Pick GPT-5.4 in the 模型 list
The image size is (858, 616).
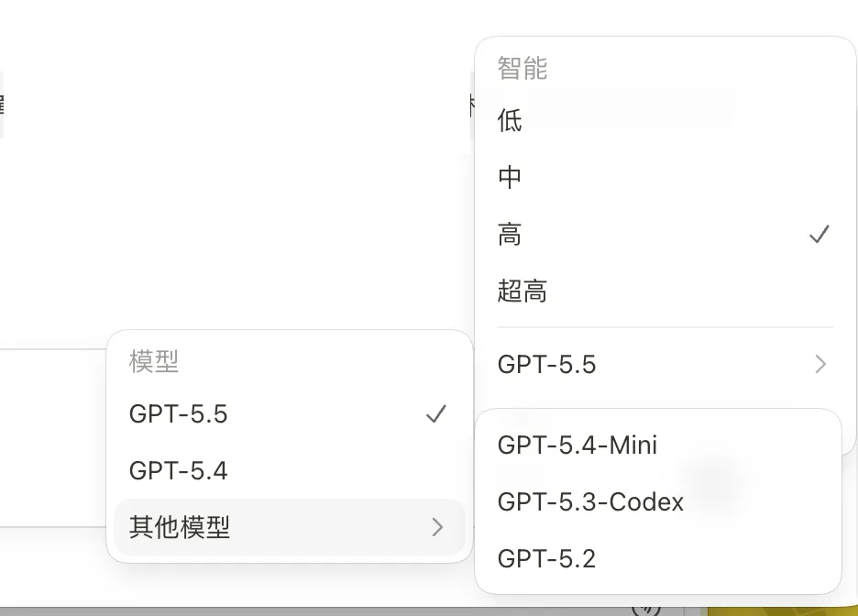290,471
